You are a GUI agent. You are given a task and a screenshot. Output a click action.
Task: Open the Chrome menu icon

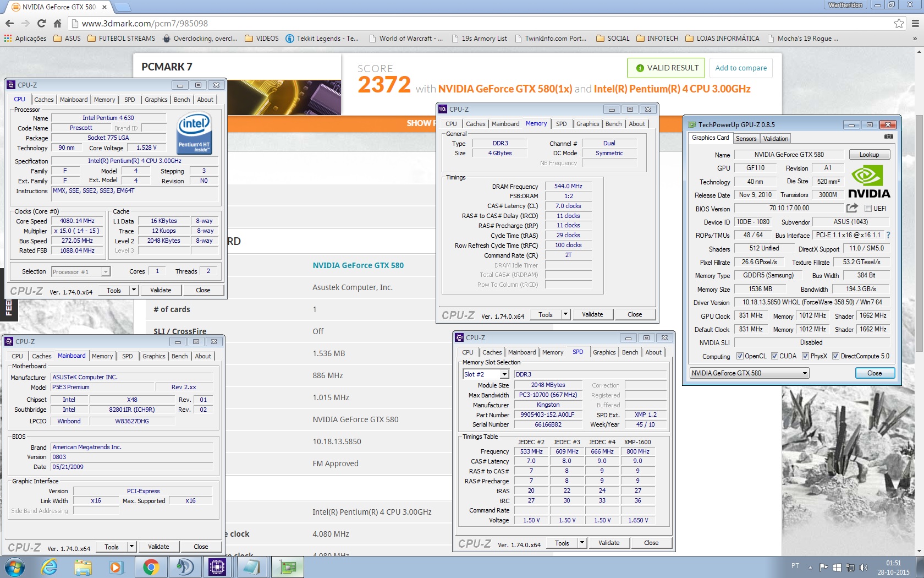click(x=915, y=23)
